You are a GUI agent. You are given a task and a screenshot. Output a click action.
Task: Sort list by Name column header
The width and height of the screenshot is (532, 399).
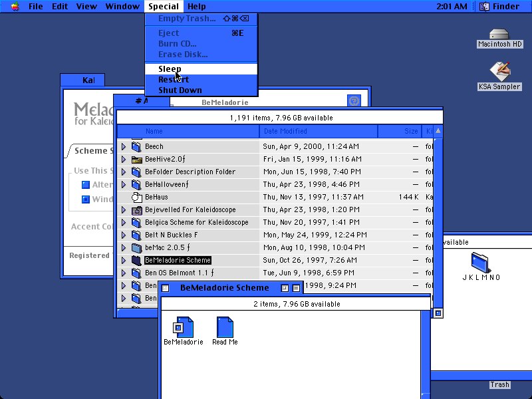(188, 131)
